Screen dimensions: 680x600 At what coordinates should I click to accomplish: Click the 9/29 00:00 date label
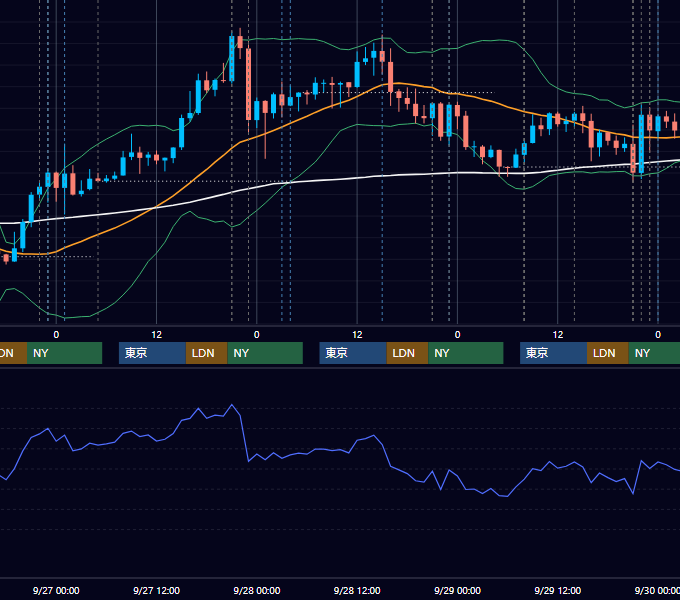(457, 590)
